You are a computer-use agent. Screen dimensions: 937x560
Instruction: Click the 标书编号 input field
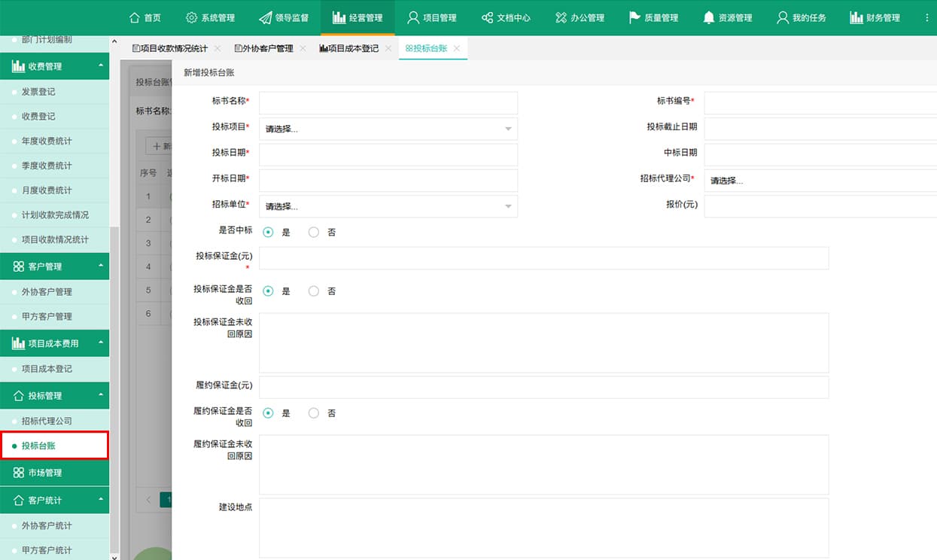[820, 103]
